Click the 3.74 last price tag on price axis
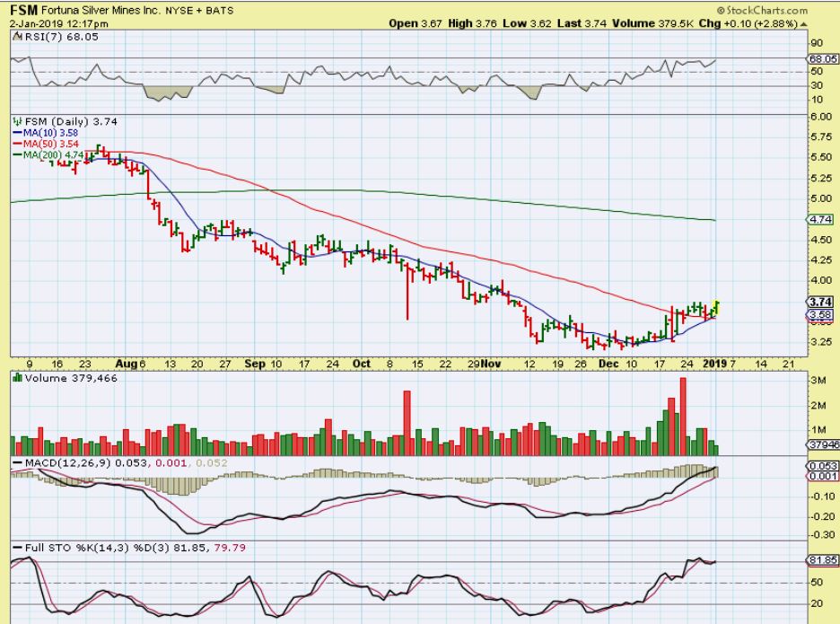Screen dimensions: 840x624 point(821,302)
